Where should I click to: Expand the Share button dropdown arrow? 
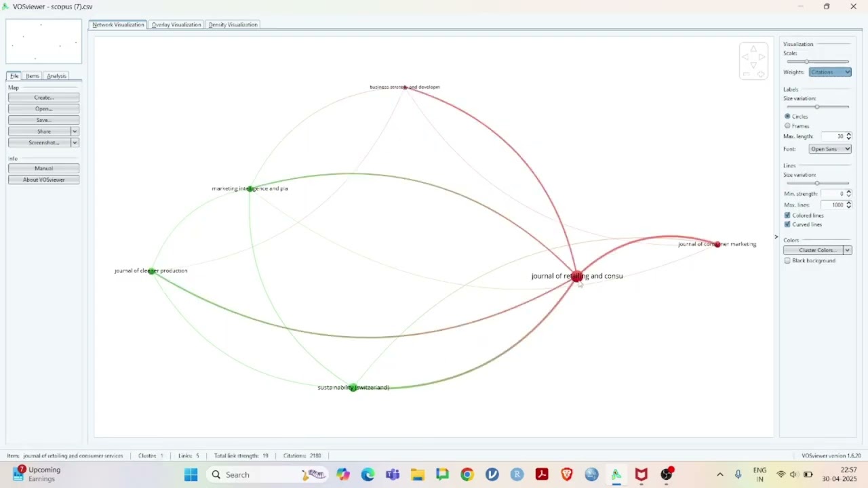[x=75, y=131]
